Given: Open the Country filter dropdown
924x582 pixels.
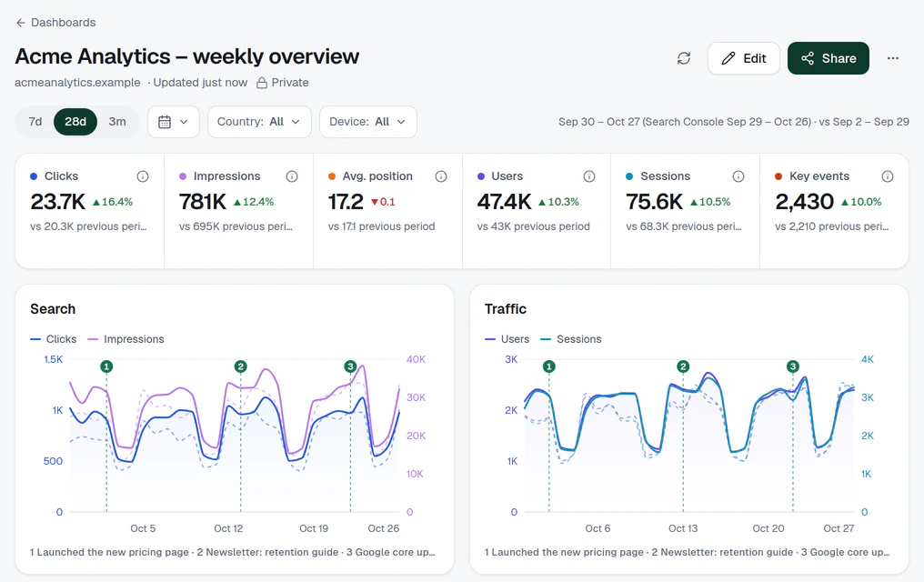Looking at the screenshot, I should click(259, 122).
